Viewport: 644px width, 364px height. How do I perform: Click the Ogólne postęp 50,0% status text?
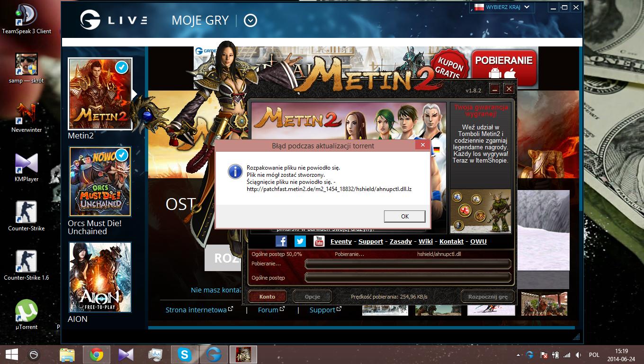(x=277, y=254)
